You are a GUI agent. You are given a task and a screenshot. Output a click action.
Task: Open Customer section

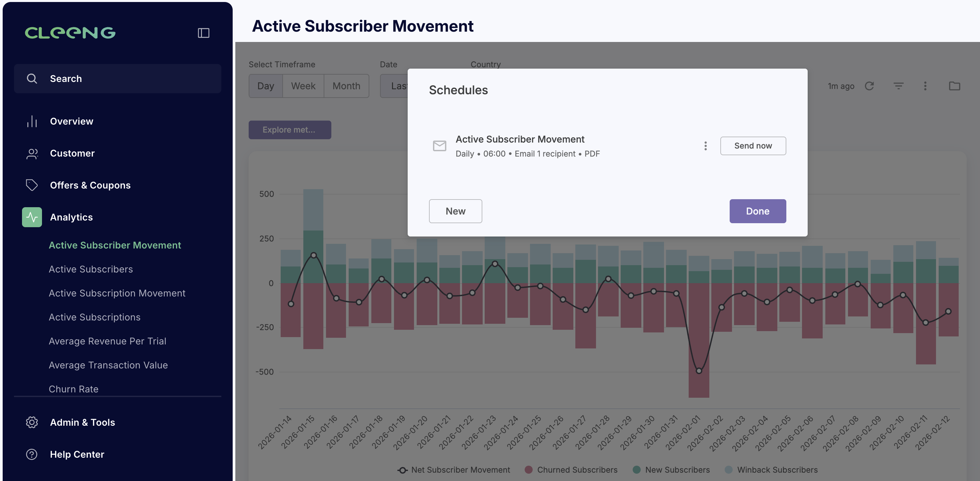click(72, 153)
